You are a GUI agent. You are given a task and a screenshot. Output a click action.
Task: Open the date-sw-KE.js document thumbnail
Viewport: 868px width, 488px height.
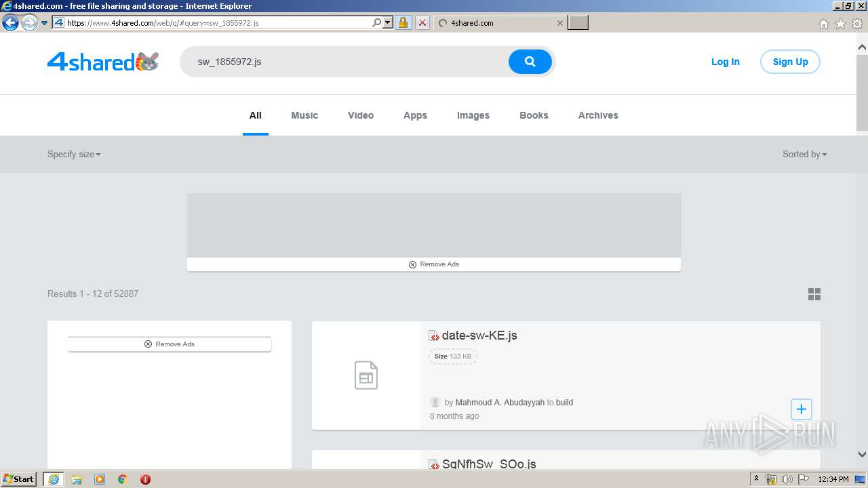[x=366, y=375]
